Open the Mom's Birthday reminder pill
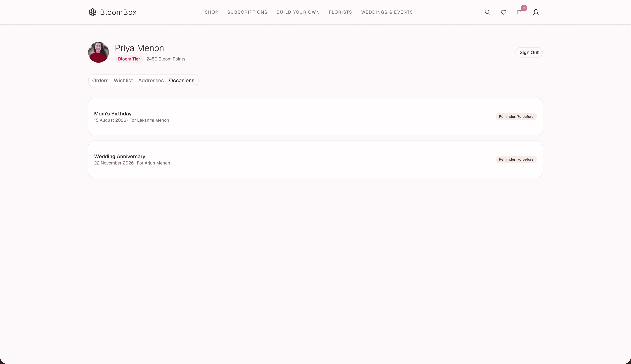Image resolution: width=631 pixels, height=364 pixels. click(516, 117)
